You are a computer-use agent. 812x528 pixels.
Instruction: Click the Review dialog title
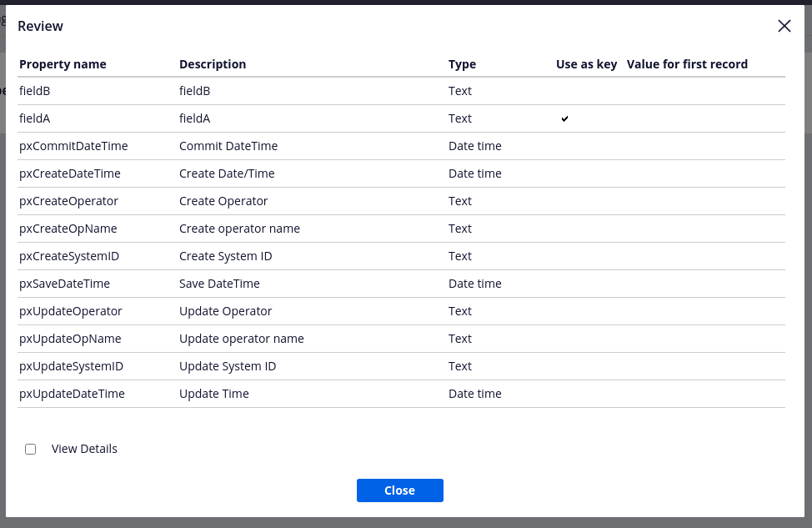[40, 26]
